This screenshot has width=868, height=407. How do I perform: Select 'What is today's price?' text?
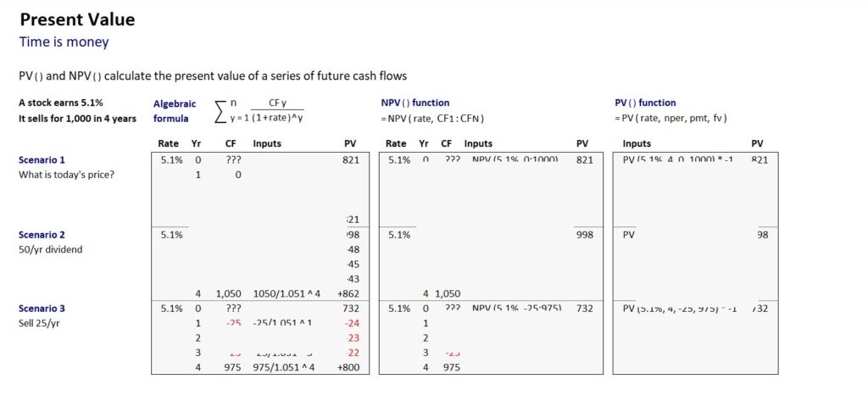(x=66, y=175)
